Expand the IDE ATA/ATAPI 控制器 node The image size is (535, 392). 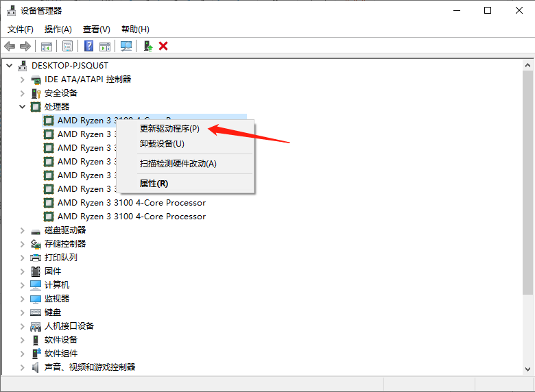(23, 79)
